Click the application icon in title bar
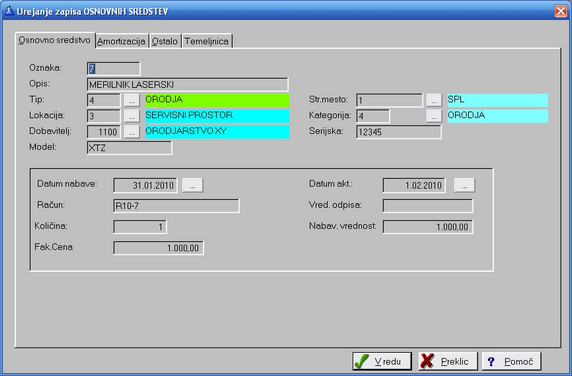Viewport: 572px width, 376px height. point(9,11)
